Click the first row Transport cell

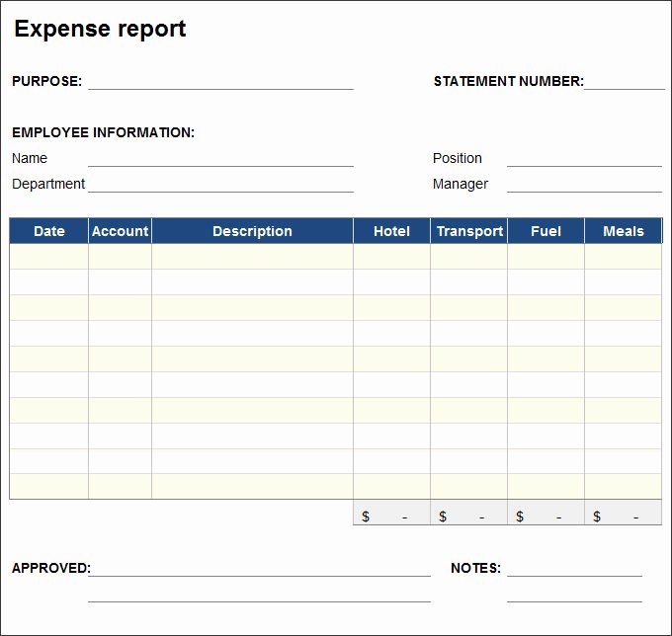[468, 257]
